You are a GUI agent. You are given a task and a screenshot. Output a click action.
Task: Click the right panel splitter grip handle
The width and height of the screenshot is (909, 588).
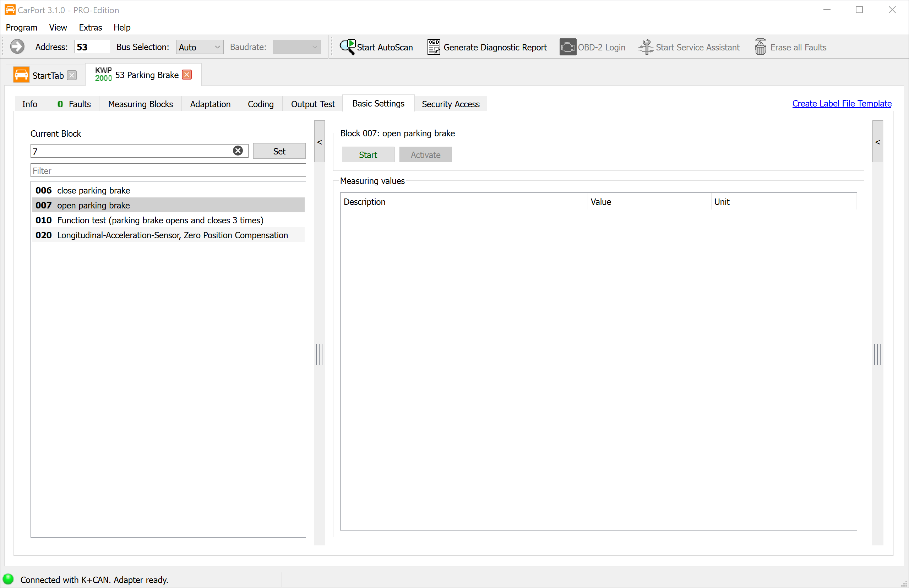pos(878,354)
